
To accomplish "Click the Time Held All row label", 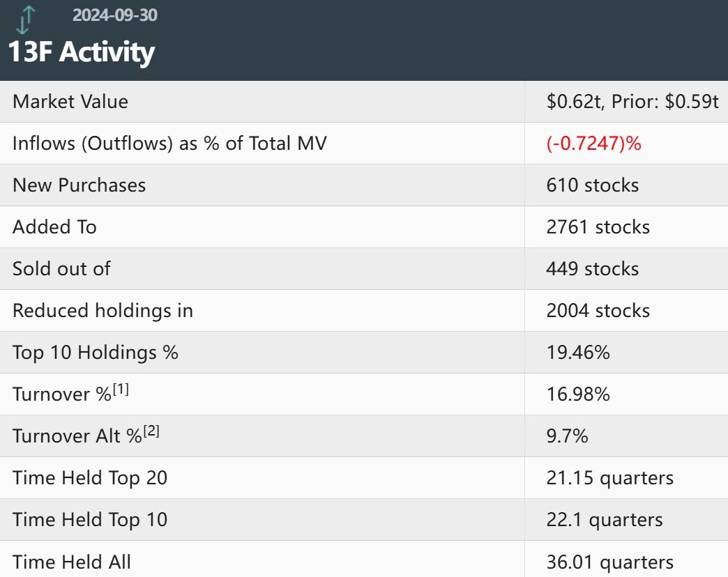I will pyautogui.click(x=72, y=562).
